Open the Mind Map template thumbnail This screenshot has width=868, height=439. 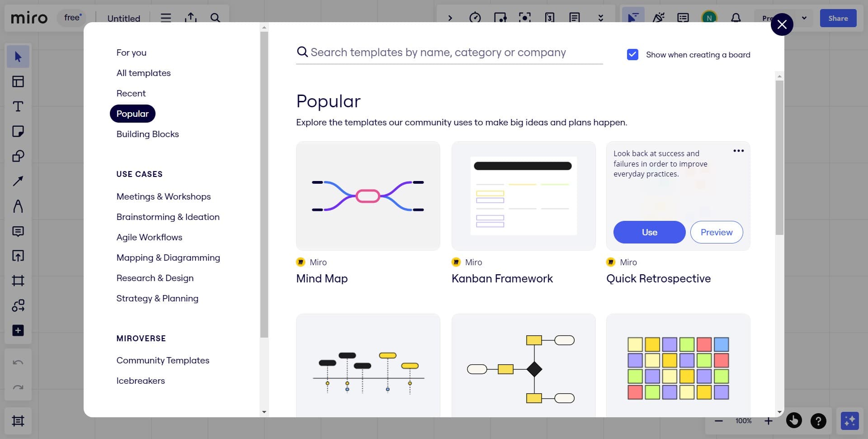coord(368,196)
